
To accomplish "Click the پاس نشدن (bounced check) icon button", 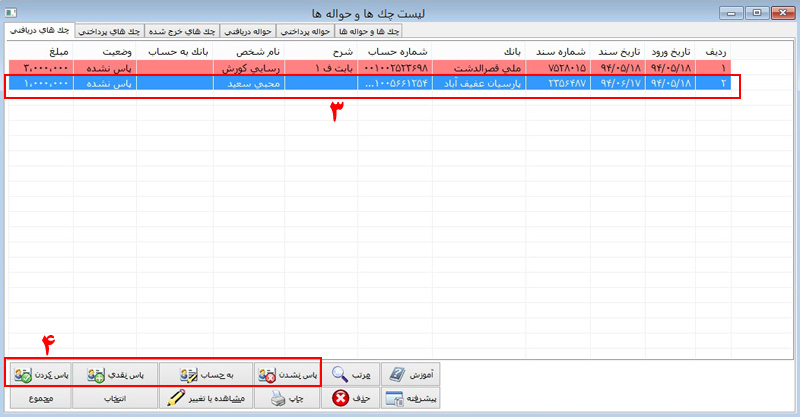I will 287,374.
